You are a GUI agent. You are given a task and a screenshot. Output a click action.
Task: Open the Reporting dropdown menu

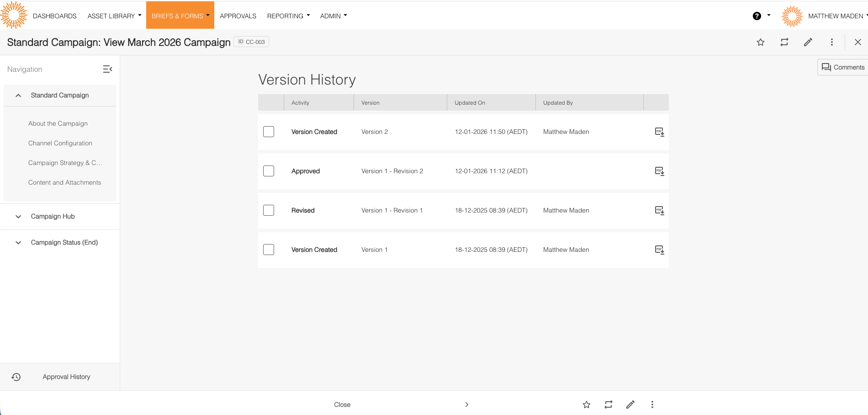(288, 16)
